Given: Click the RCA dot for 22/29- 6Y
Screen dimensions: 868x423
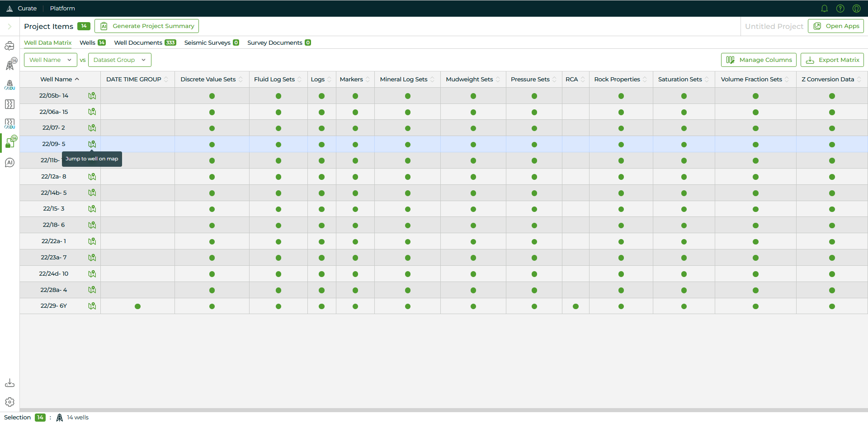Looking at the screenshot, I should click(576, 306).
